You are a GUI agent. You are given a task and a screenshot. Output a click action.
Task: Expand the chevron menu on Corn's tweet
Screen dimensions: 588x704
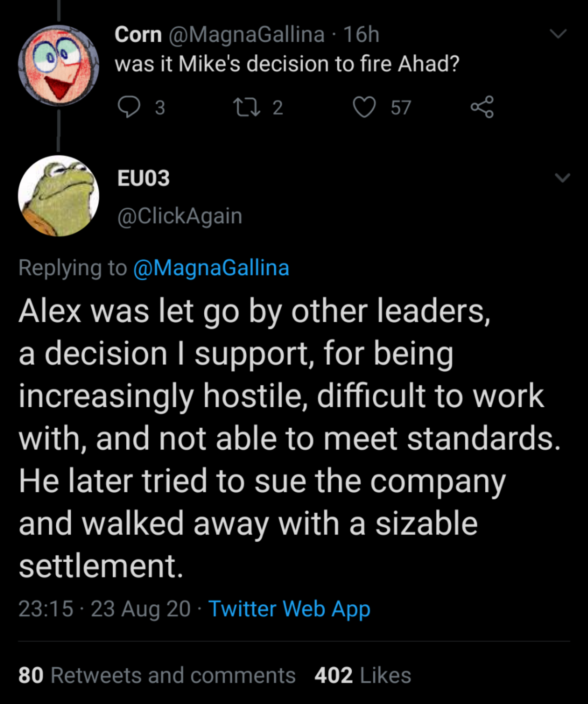558,34
